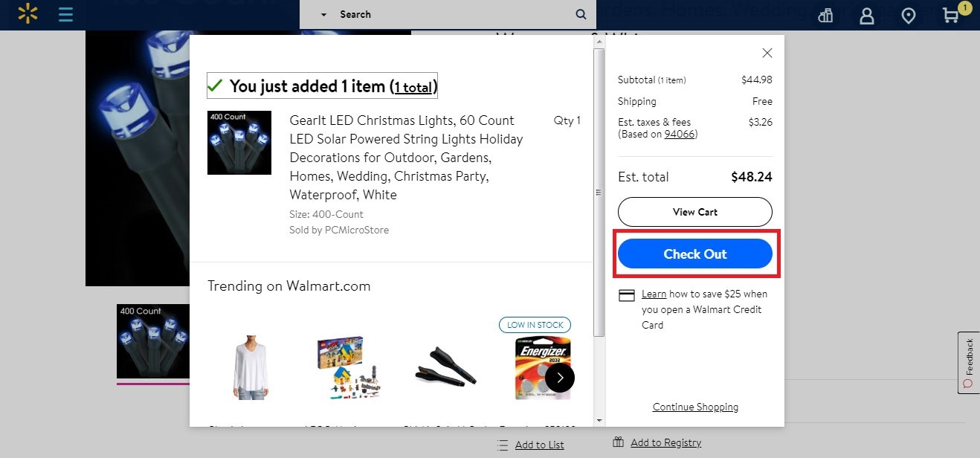Click the search magnifying glass icon
The image size is (980, 458).
[581, 14]
